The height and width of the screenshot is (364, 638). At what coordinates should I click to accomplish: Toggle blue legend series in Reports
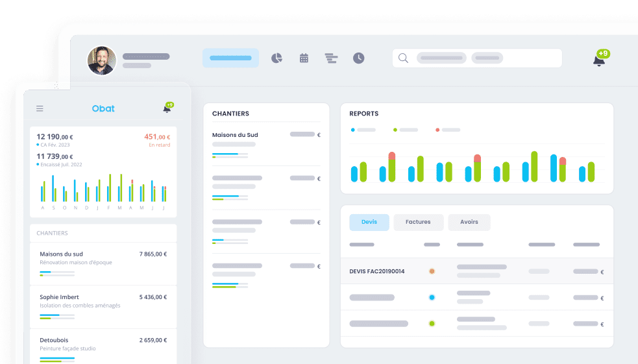click(363, 130)
